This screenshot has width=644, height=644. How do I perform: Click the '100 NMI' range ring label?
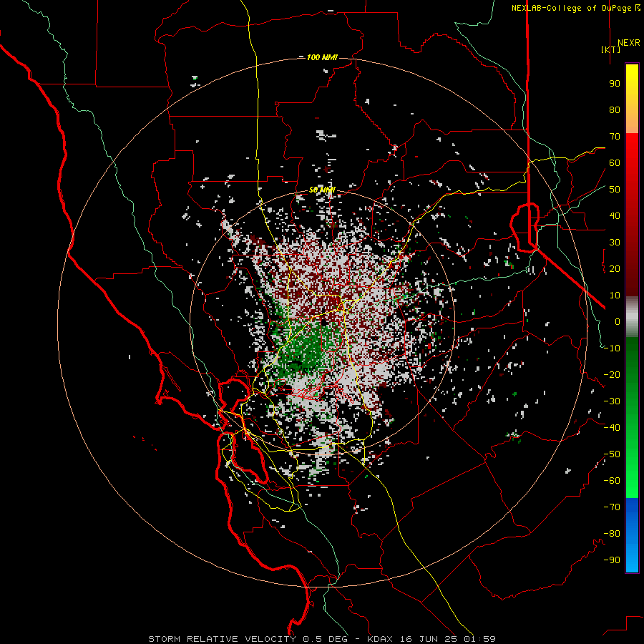pyautogui.click(x=322, y=57)
